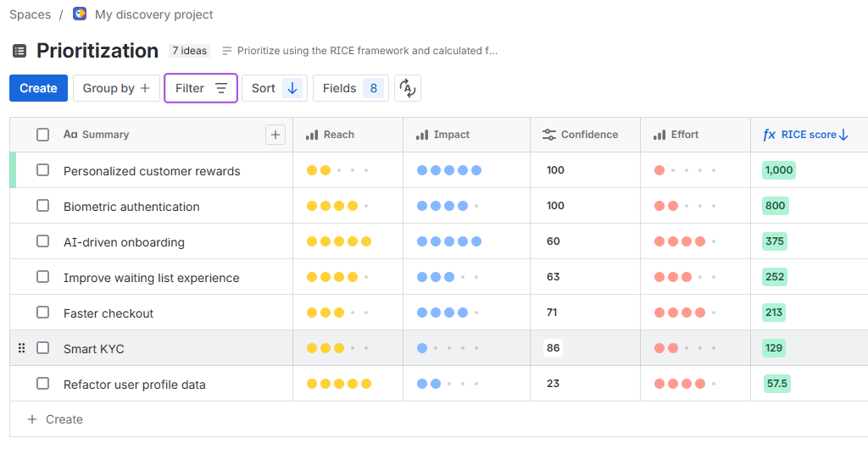The width and height of the screenshot is (868, 454).
Task: Click the list view icon beside Prioritization
Action: click(x=19, y=51)
